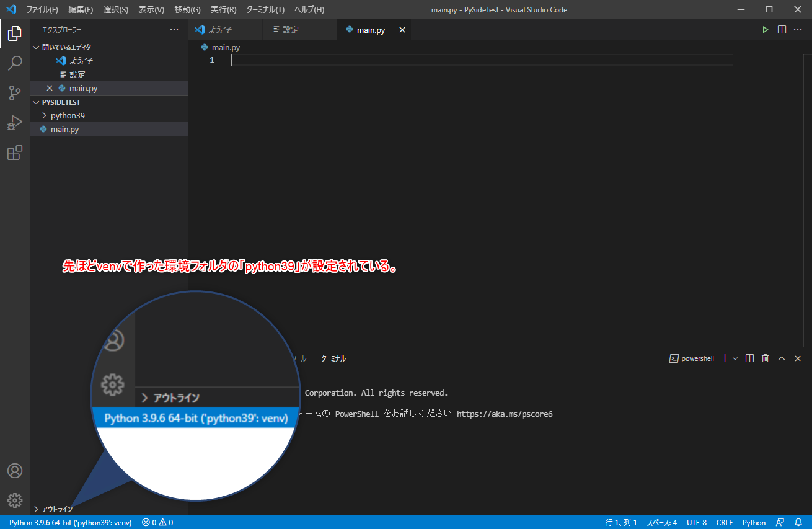Close the main.py editor tab
812x529 pixels.
click(x=402, y=30)
